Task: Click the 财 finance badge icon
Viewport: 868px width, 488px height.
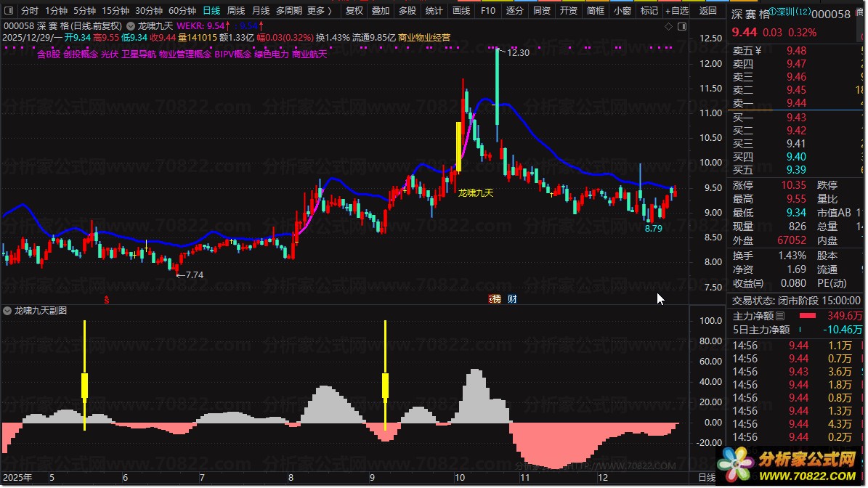Action: click(x=512, y=299)
